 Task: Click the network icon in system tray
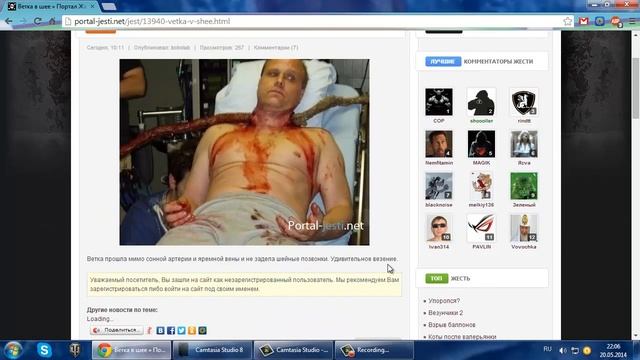575,350
